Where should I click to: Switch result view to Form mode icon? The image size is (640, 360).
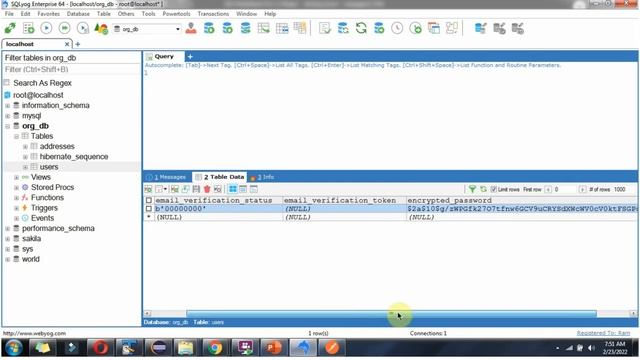pos(243,189)
